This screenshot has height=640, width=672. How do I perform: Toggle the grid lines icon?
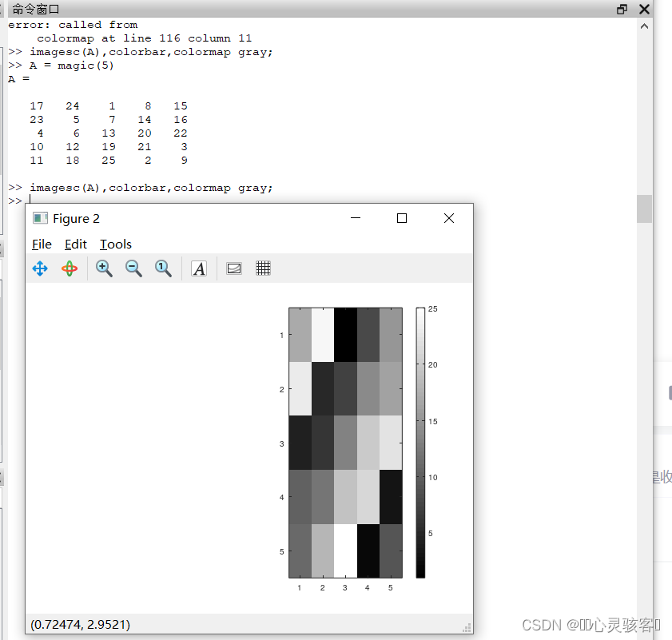click(263, 268)
